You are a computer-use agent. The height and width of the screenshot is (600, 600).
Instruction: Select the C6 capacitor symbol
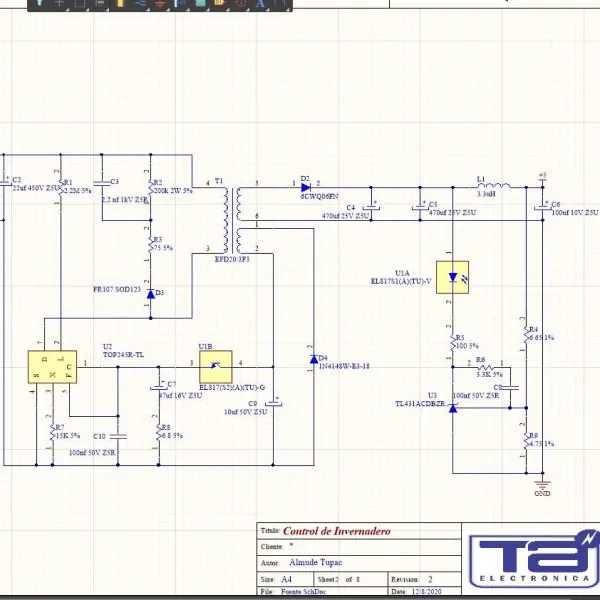543,207
